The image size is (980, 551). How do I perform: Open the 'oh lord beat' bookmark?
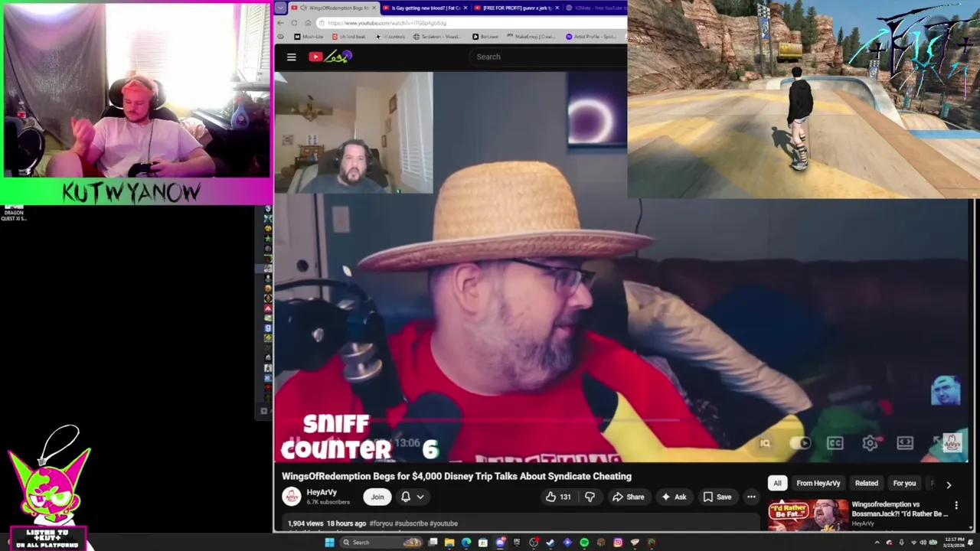tap(348, 37)
